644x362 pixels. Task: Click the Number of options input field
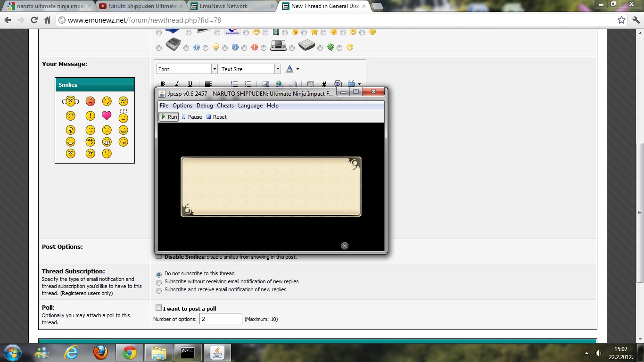221,319
